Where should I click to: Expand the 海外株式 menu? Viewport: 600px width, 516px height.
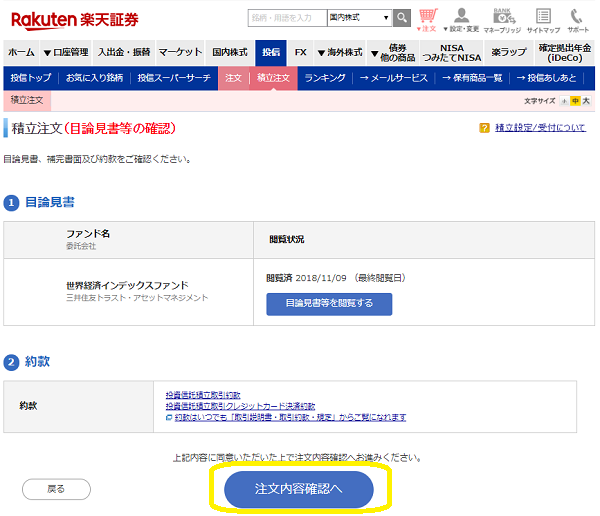pyautogui.click(x=340, y=52)
